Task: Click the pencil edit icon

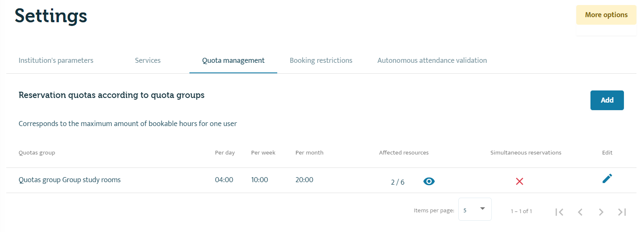Action: [607, 178]
